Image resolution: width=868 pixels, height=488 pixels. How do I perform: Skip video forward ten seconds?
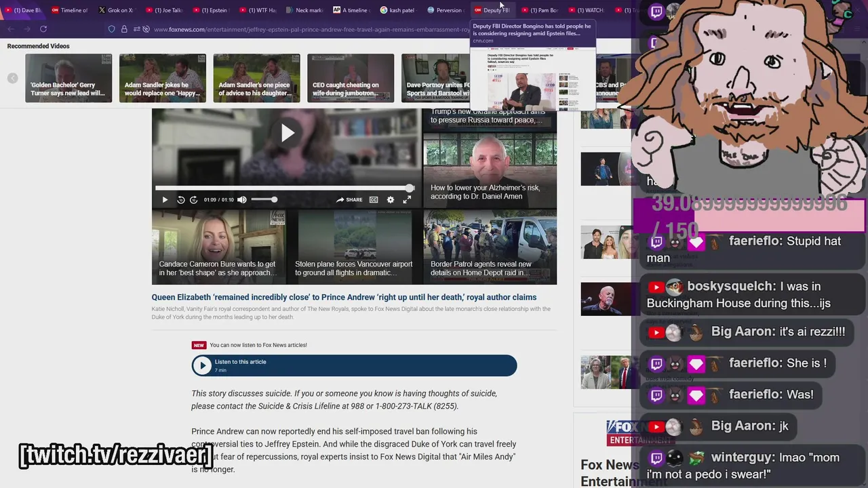point(194,200)
